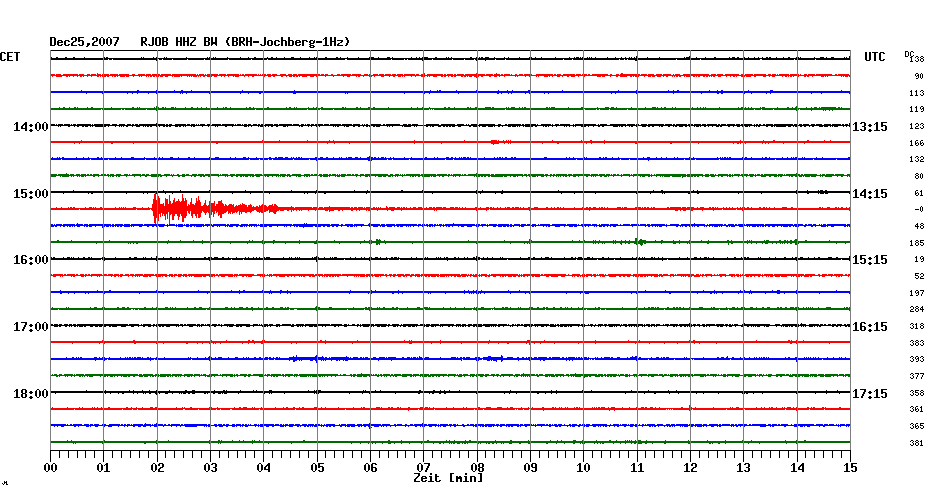Click the DC offset value 197
The width and height of the screenshot is (930, 494).
tap(917, 293)
